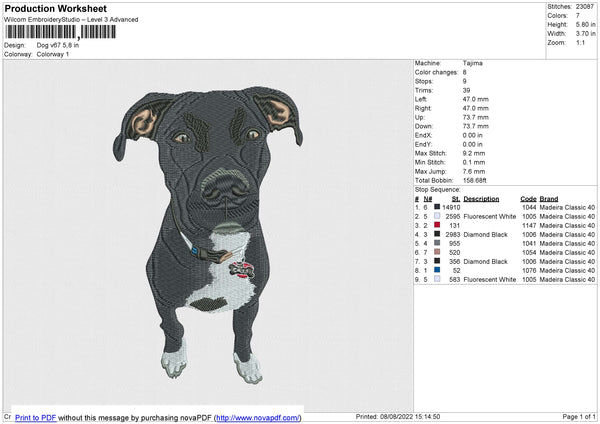600x424 pixels.
Task: Click the gray swatch for code 1041
Action: coord(437,243)
